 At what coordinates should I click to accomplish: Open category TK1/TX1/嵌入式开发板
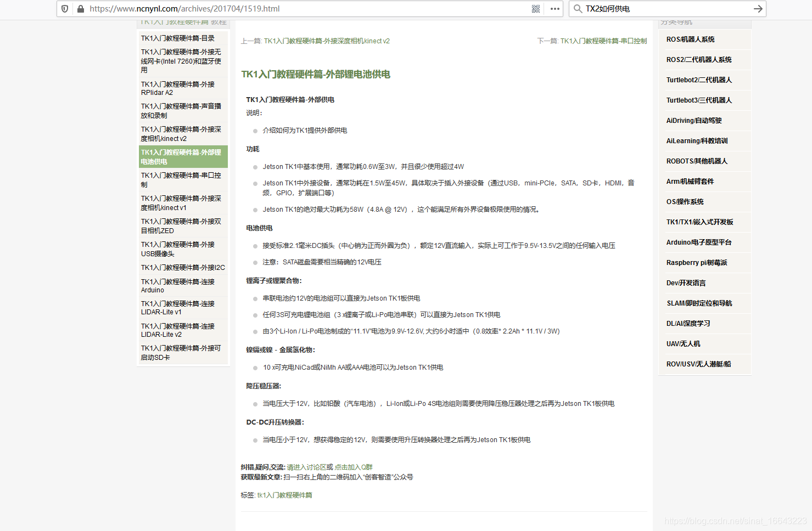pos(700,222)
